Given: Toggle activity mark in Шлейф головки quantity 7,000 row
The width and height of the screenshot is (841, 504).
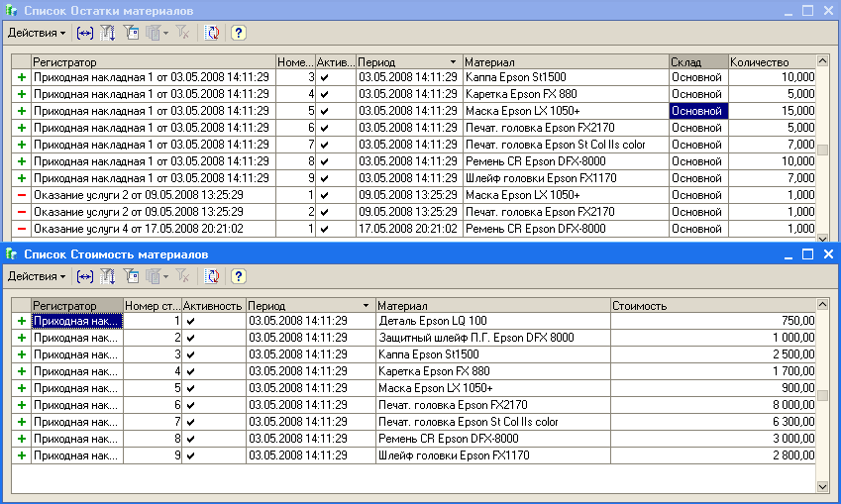Looking at the screenshot, I should (324, 178).
